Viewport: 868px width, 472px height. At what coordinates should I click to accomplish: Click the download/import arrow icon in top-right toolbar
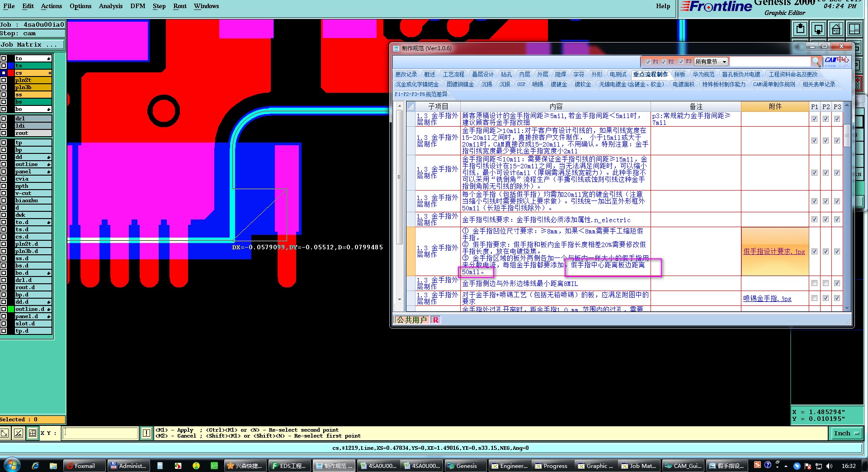coord(818,29)
